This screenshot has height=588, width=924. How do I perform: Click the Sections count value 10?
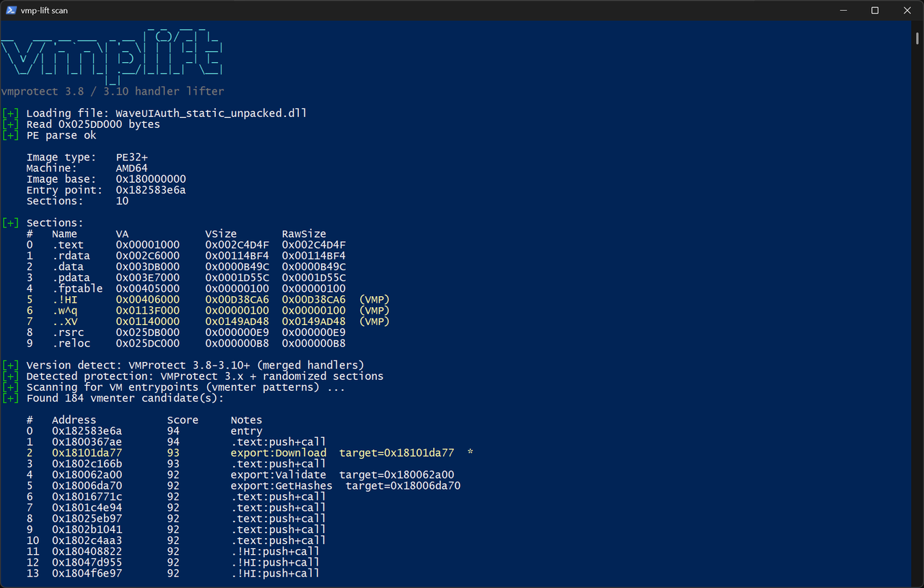123,201
